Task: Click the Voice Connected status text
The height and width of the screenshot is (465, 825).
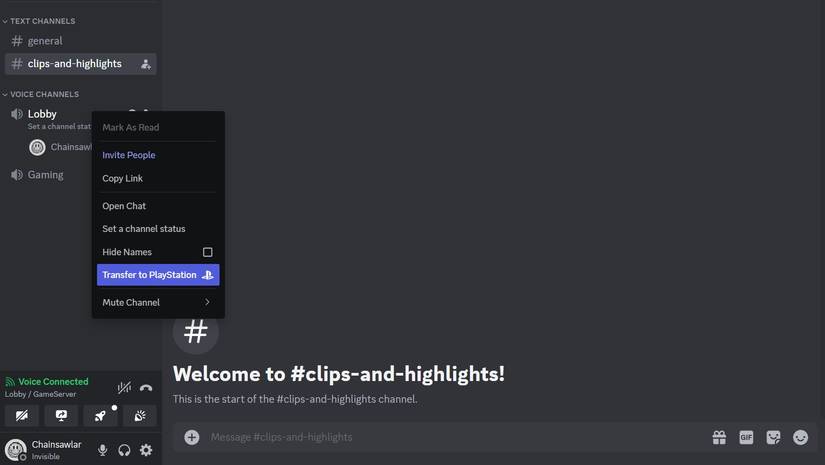Action: (53, 381)
